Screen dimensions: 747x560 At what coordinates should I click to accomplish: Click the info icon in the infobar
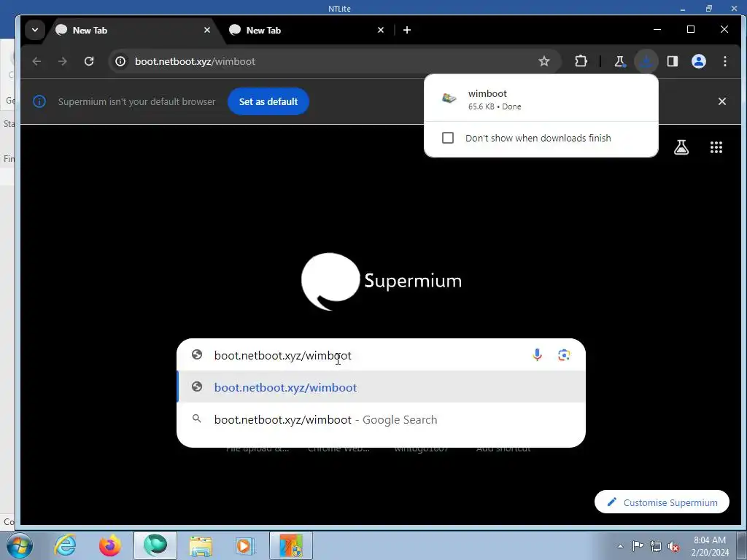39,101
